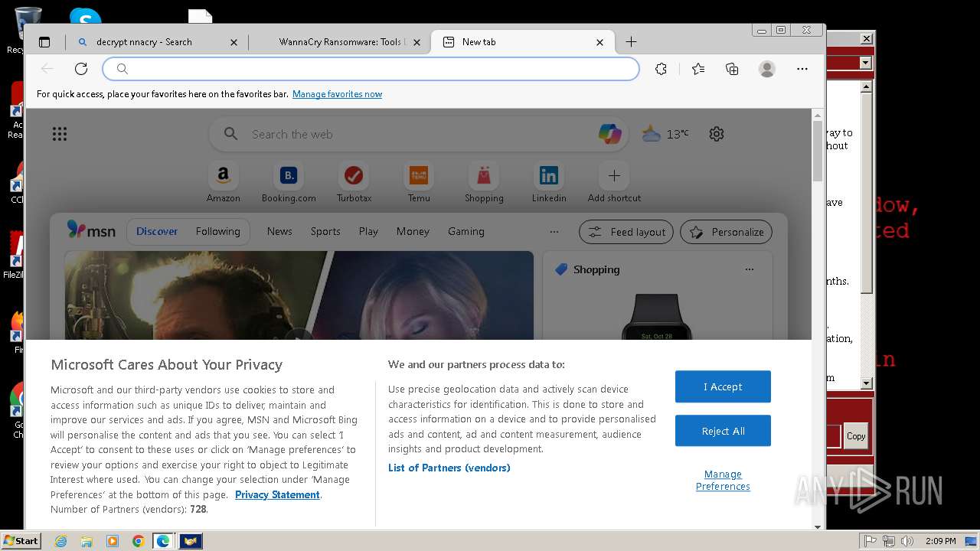Open the Favorites star icon

(x=698, y=69)
